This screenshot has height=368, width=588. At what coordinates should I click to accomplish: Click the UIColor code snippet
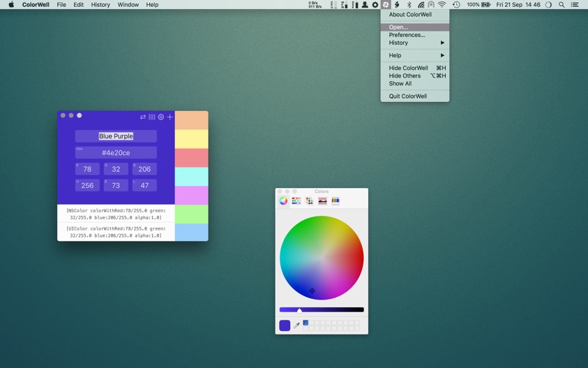116,232
